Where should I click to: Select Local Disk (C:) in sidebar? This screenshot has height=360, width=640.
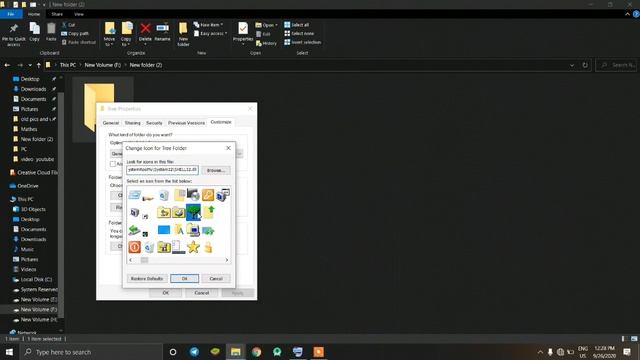tap(36, 279)
